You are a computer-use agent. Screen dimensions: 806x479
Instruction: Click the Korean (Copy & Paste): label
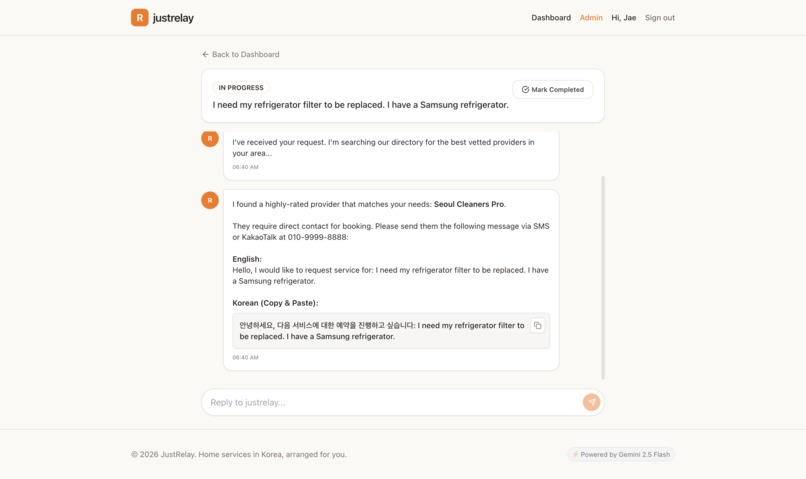[x=275, y=303]
